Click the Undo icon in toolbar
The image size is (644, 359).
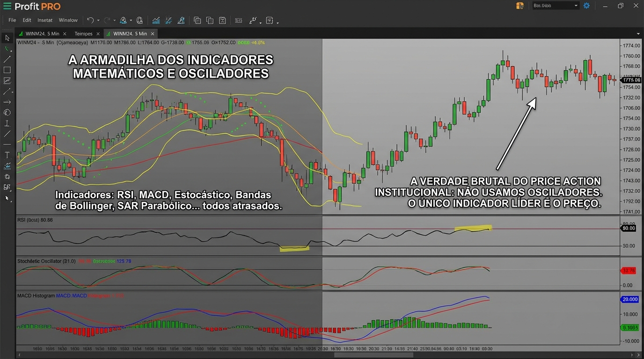[90, 20]
